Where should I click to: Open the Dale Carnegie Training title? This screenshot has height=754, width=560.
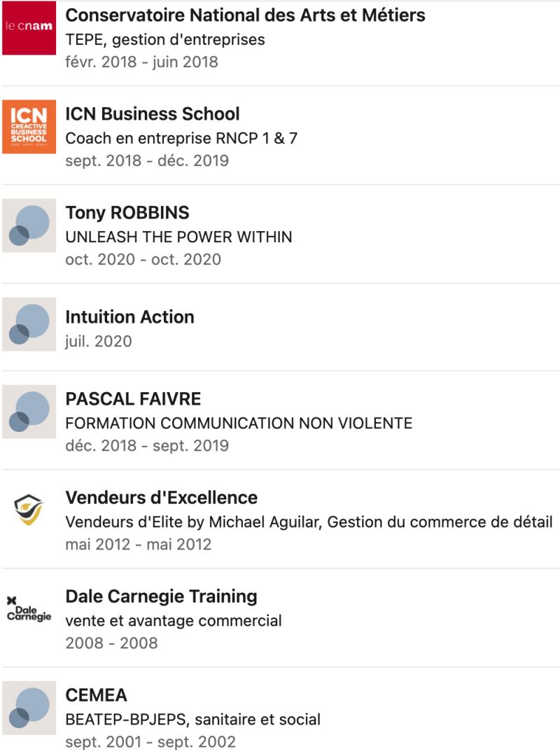tap(161, 596)
